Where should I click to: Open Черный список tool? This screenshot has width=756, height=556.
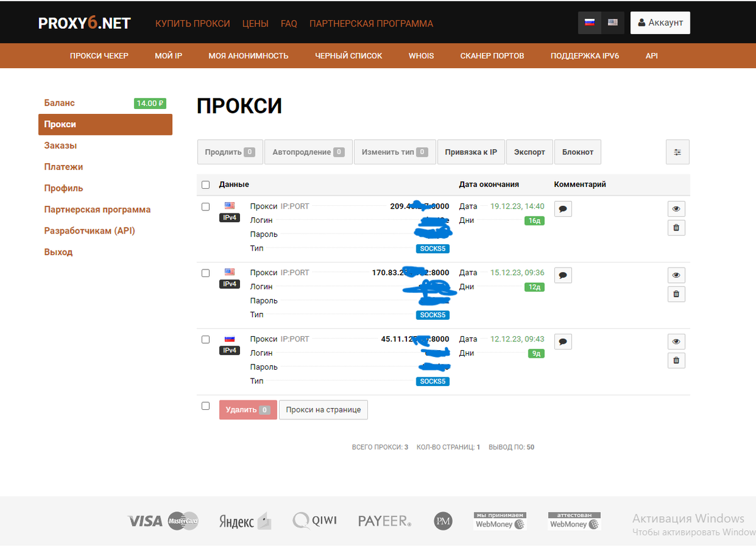(x=348, y=55)
